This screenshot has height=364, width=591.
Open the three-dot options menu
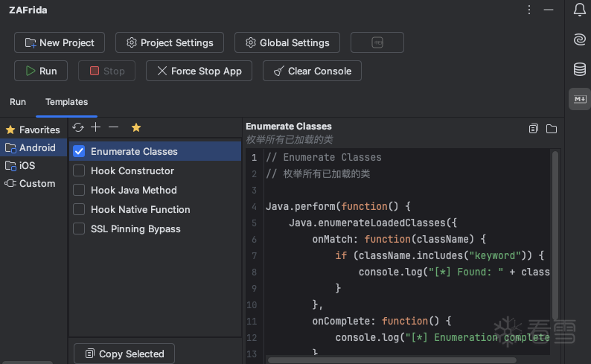pyautogui.click(x=529, y=10)
